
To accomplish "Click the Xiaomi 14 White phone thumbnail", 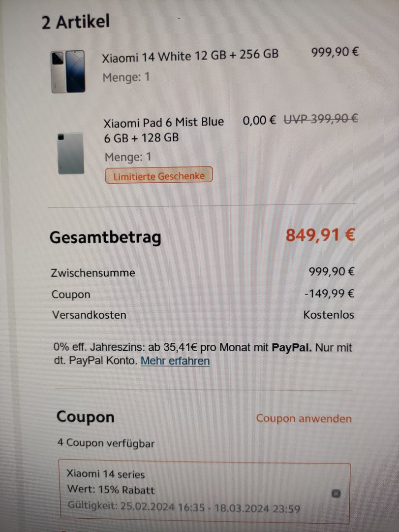I will [x=68, y=71].
